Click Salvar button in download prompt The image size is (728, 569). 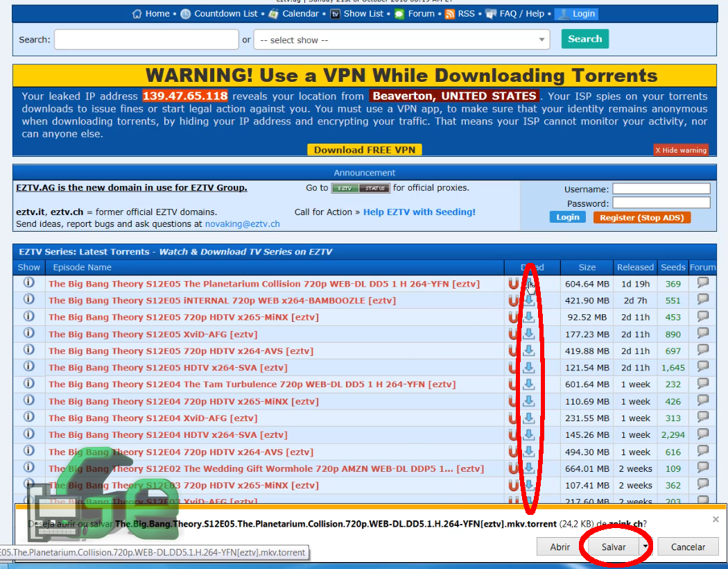click(614, 547)
